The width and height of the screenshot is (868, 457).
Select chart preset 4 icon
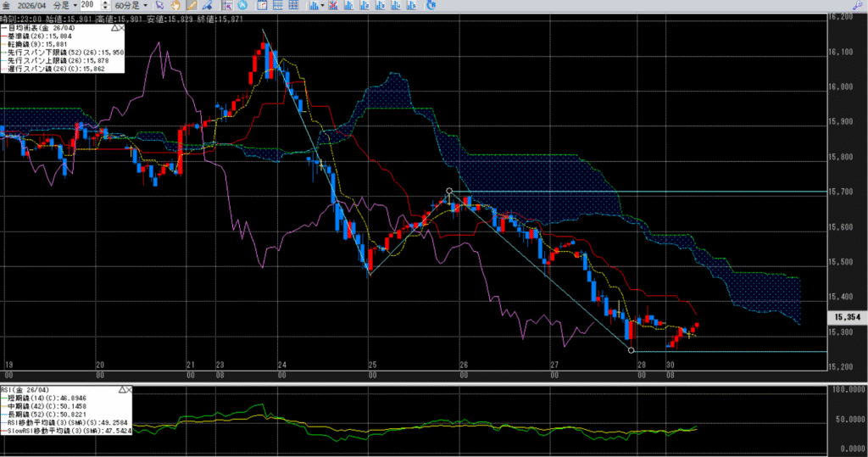(x=397, y=6)
